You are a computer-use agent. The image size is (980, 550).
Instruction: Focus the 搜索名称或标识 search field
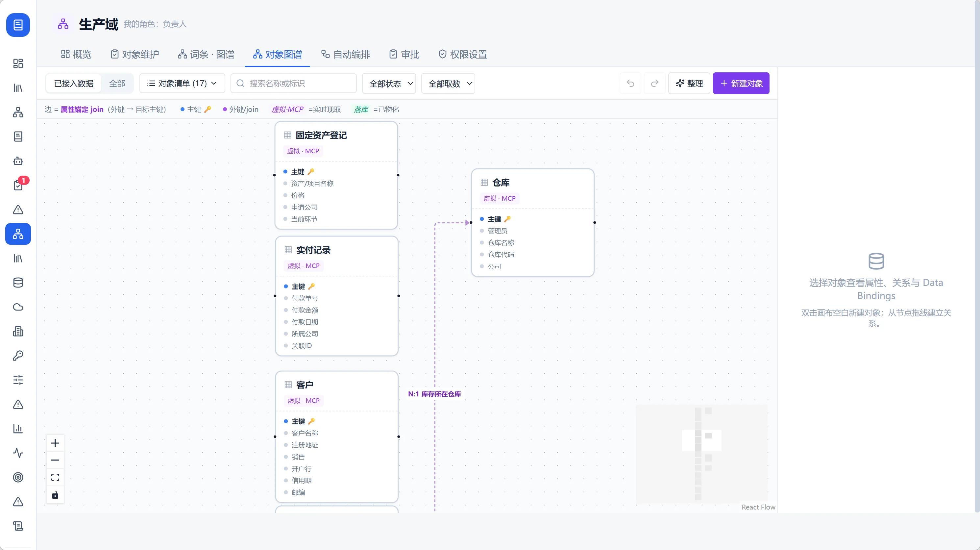(293, 83)
